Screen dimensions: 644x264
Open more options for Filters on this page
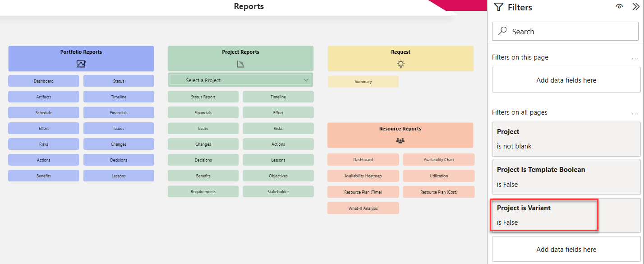[635, 58]
